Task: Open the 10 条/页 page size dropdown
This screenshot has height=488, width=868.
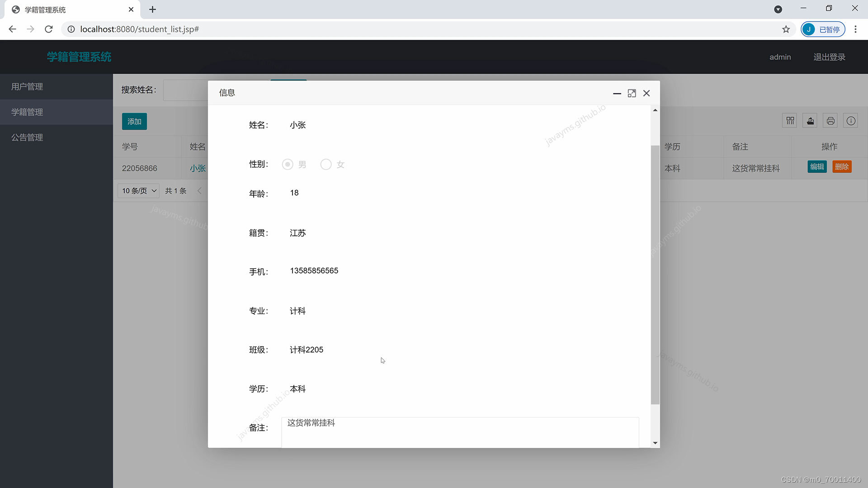Action: (x=138, y=191)
